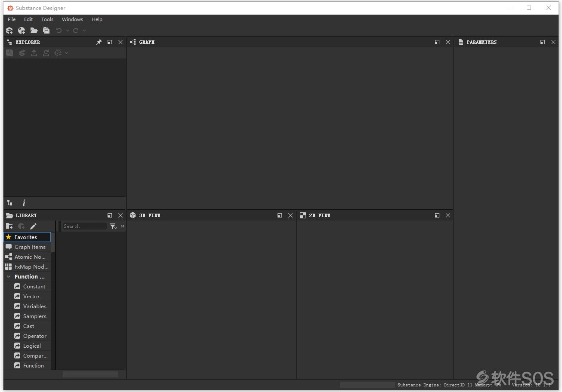Screen dimensions: 562x392
Task: Click the status bar progress bar
Action: click(x=367, y=385)
